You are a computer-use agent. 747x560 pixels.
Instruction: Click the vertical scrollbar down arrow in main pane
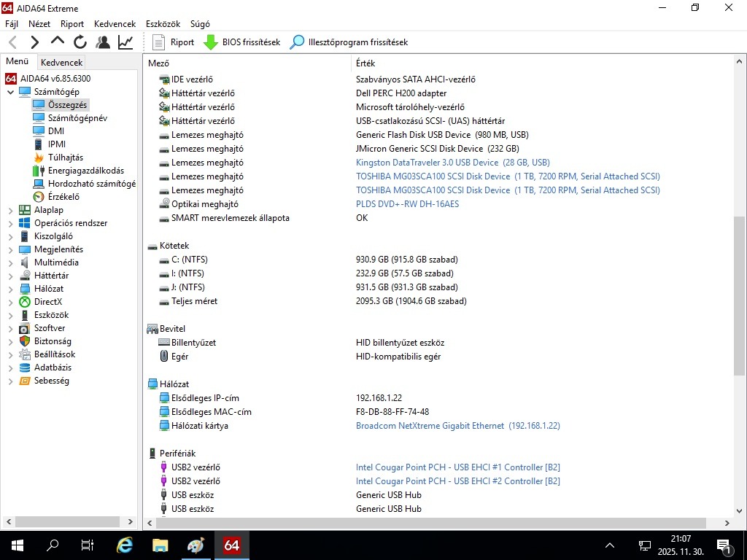(x=740, y=511)
